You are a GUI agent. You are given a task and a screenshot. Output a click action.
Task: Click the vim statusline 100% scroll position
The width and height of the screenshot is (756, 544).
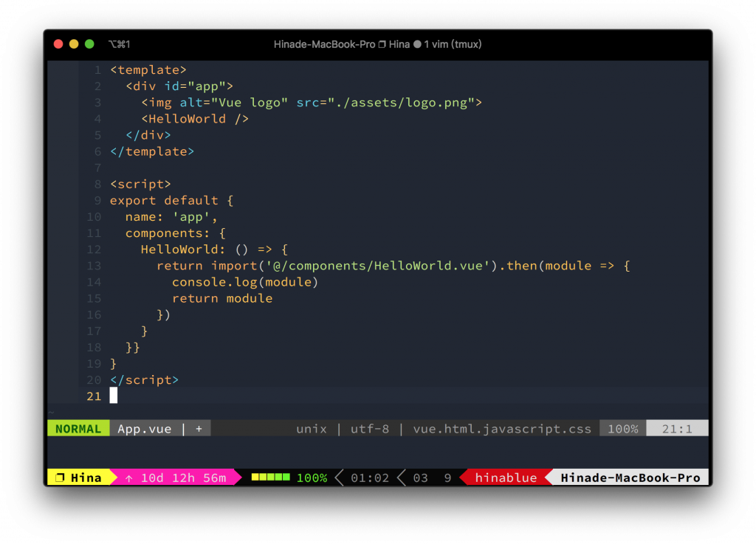[623, 428]
